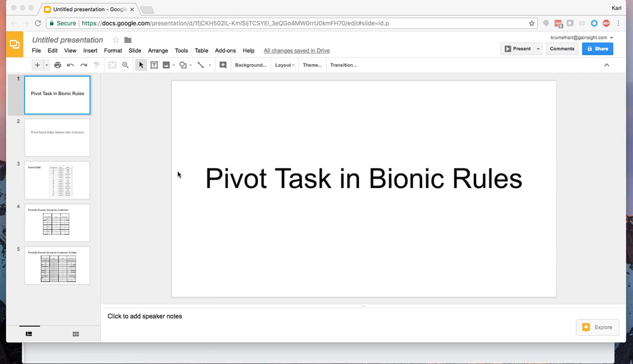Open the View menu
The width and height of the screenshot is (633, 364).
[70, 50]
